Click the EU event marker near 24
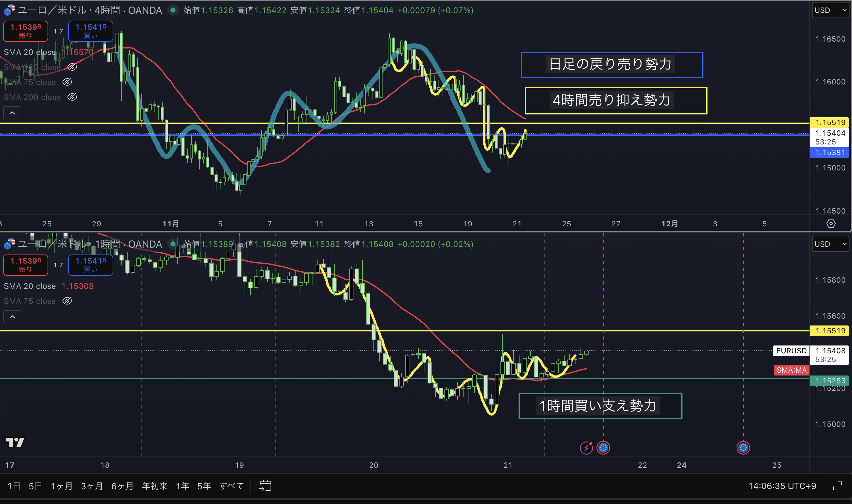This screenshot has height=504, width=852. coord(743,448)
